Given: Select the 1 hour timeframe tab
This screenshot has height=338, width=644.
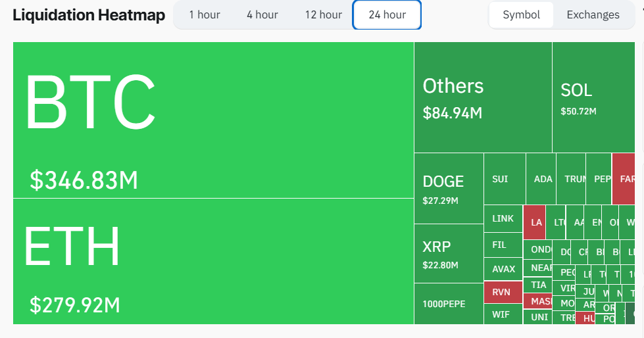Looking at the screenshot, I should pyautogui.click(x=205, y=14).
